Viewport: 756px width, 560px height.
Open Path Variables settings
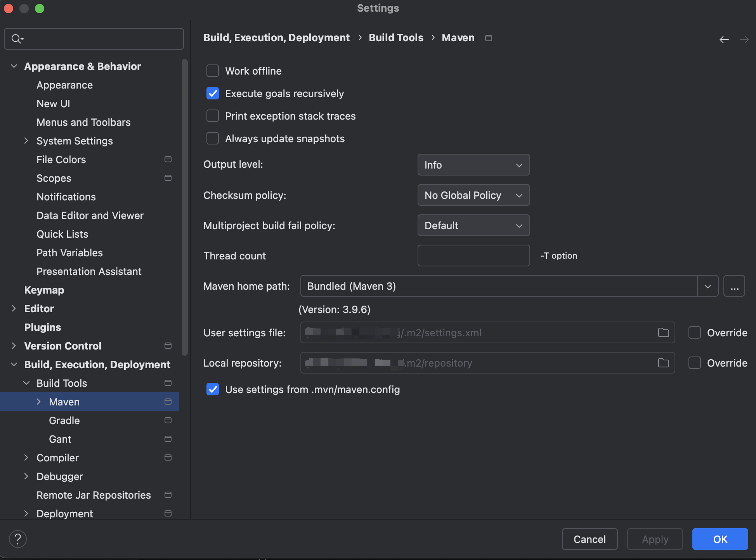tap(69, 253)
